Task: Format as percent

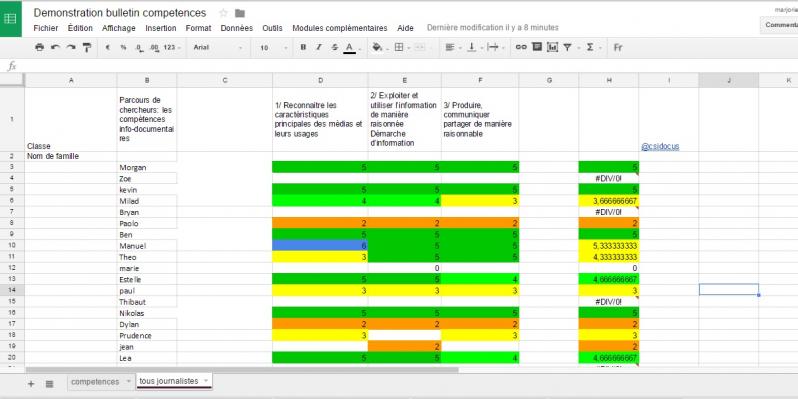Action: [x=123, y=47]
